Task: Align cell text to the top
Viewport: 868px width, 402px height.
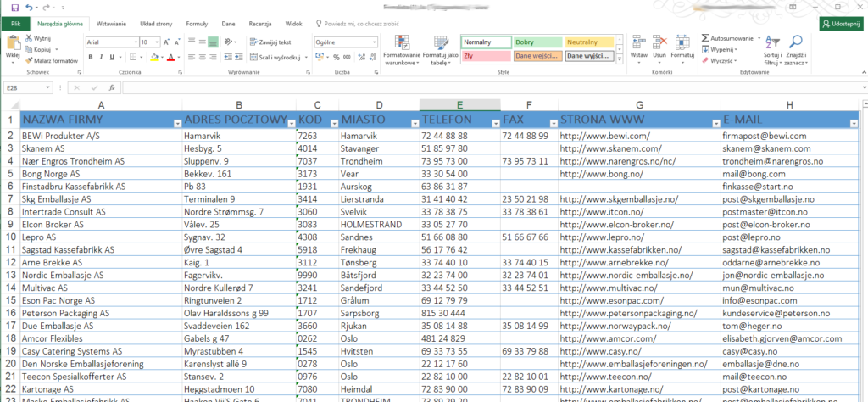Action: 191,42
